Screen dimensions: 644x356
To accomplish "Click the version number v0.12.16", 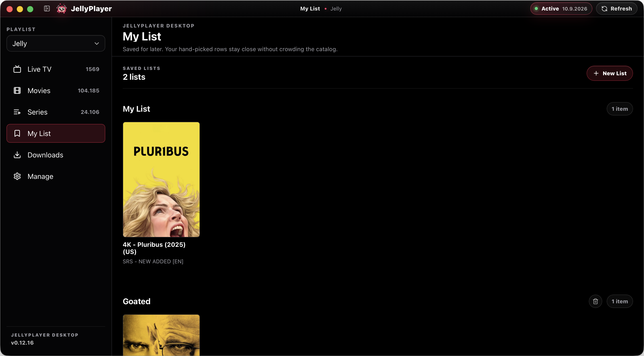I will click(22, 343).
